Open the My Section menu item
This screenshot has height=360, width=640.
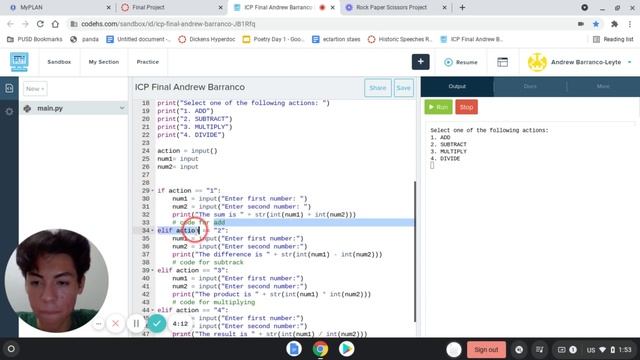104,62
